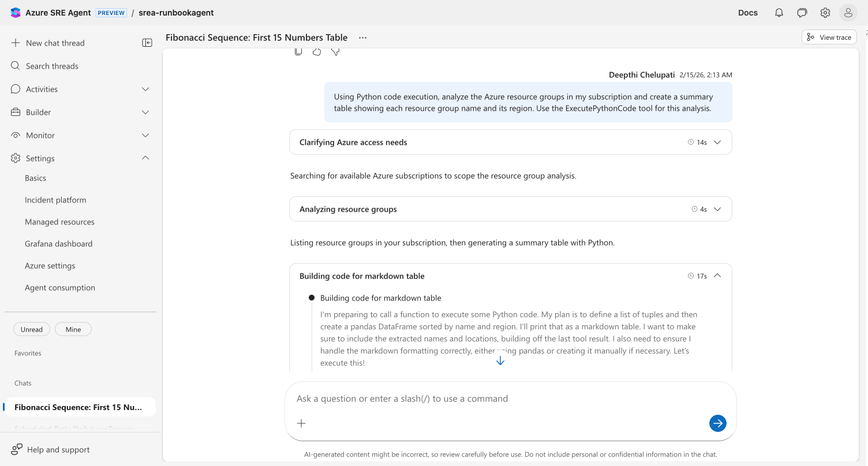
Task: Open the Basics settings page
Action: pyautogui.click(x=35, y=178)
